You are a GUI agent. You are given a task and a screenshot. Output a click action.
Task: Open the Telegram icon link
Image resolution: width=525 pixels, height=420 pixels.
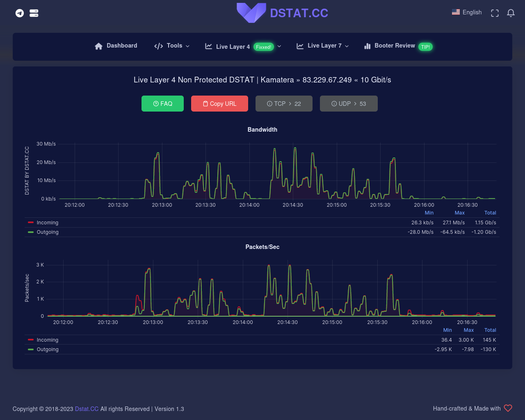click(20, 13)
